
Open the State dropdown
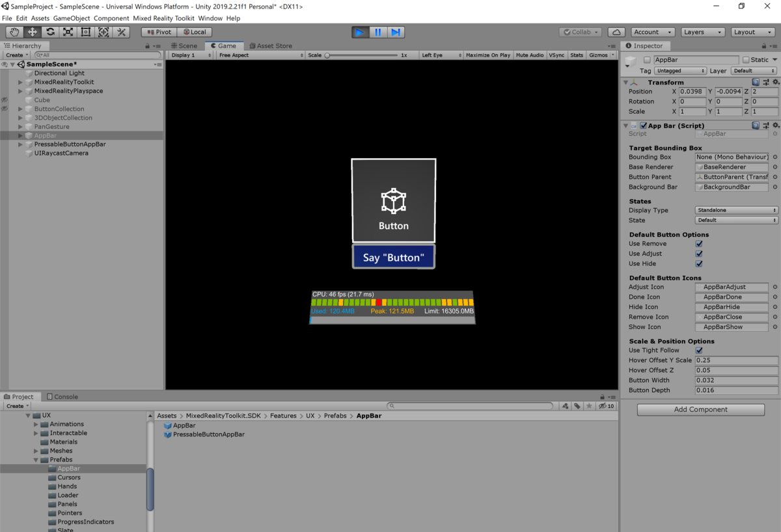point(737,220)
